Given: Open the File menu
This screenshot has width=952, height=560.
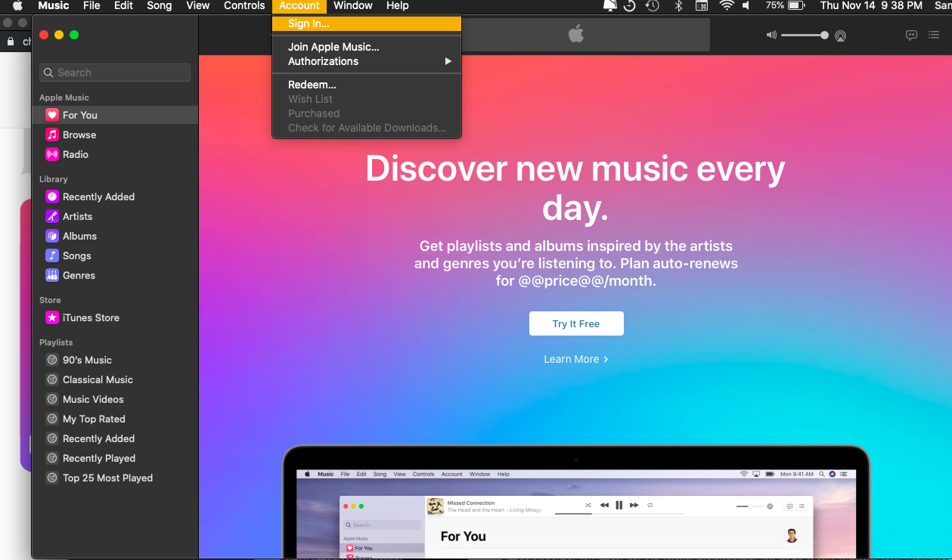Looking at the screenshot, I should point(91,6).
